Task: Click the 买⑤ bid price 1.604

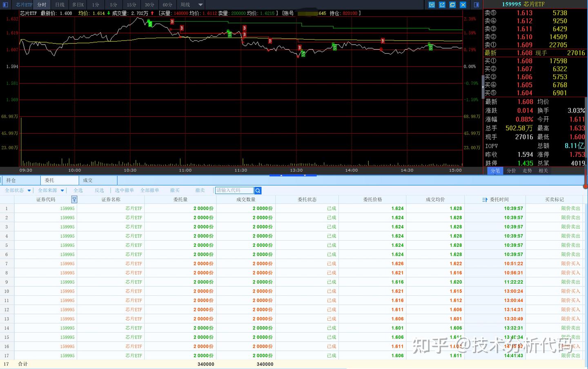Action: (x=525, y=93)
